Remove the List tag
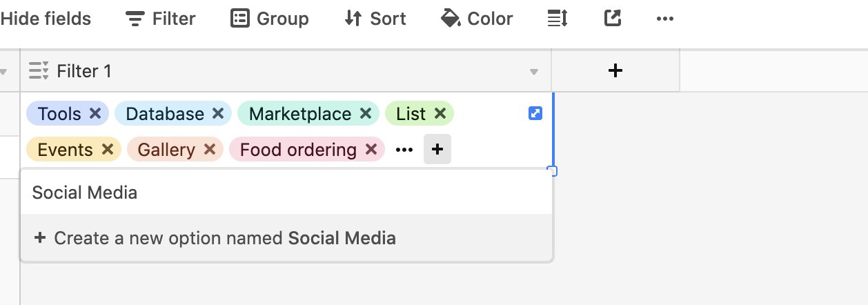The height and width of the screenshot is (305, 868). 440,114
